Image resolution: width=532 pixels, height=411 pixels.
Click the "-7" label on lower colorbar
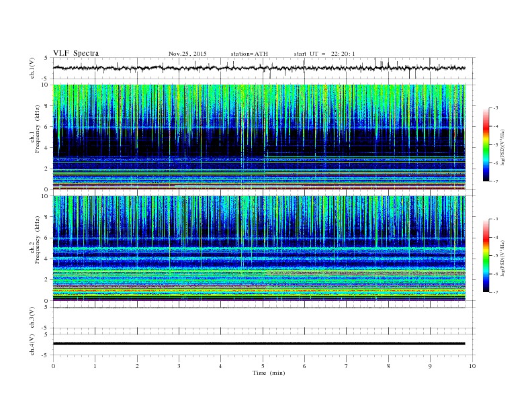[496, 292]
